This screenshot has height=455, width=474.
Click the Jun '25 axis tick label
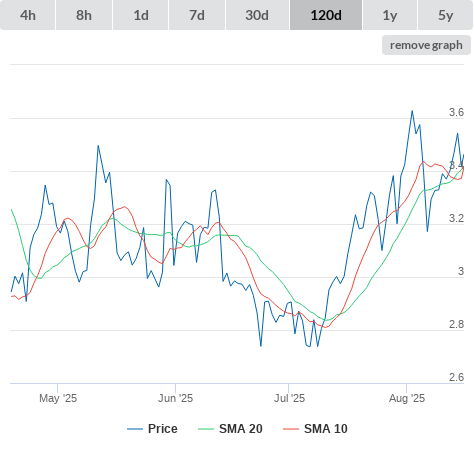pos(175,398)
